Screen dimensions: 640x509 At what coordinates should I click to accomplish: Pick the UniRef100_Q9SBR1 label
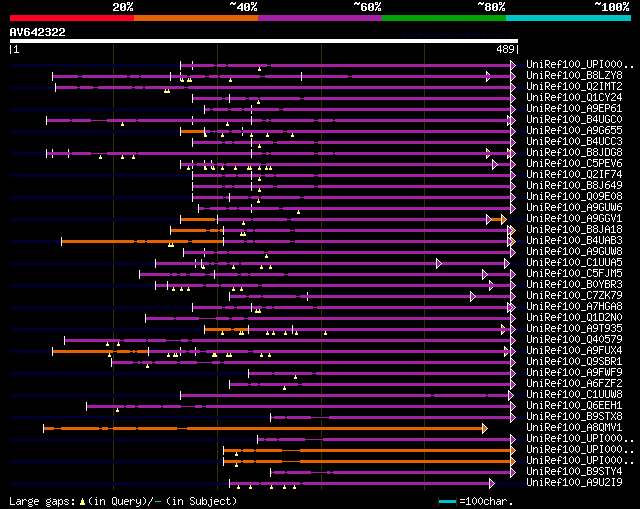click(x=574, y=362)
